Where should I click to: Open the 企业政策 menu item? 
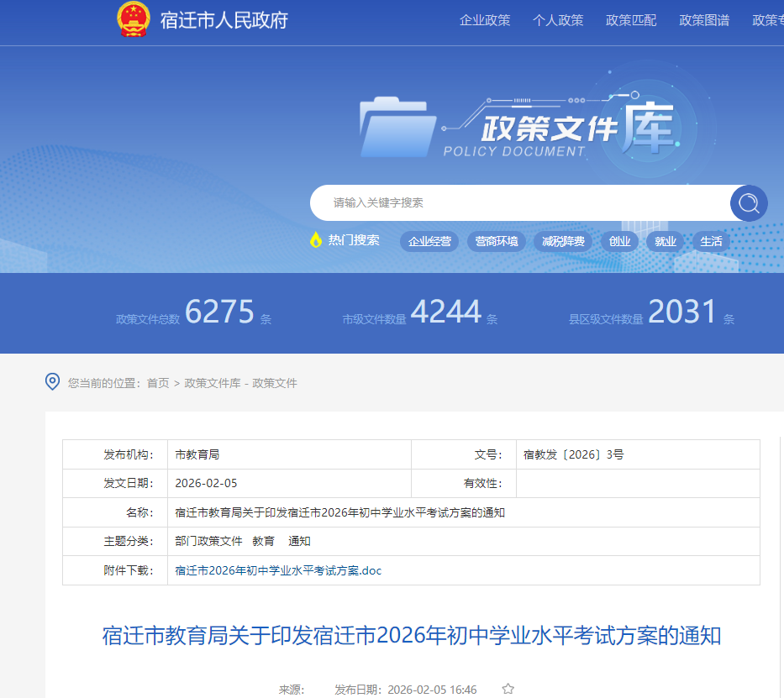[x=485, y=20]
